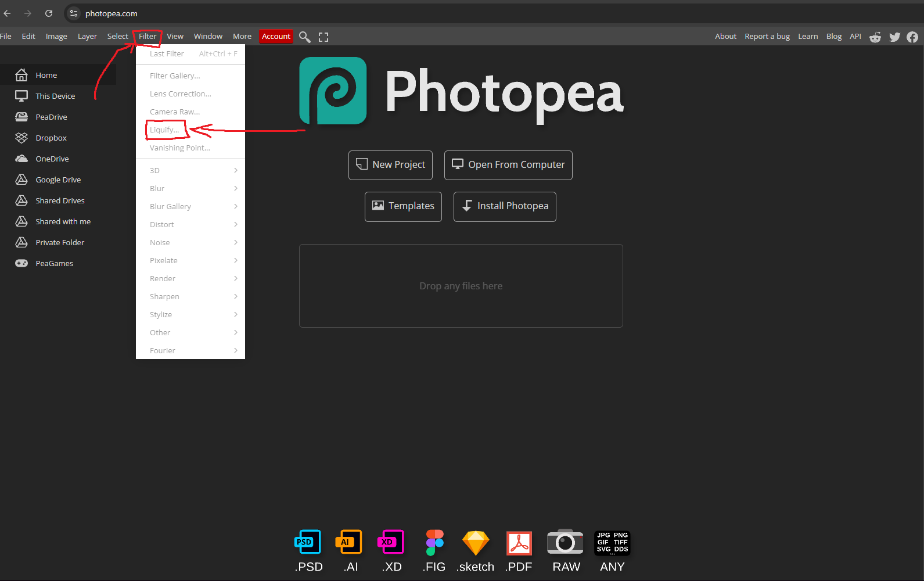The height and width of the screenshot is (581, 924).
Task: Open the Edit menu
Action: (x=28, y=36)
